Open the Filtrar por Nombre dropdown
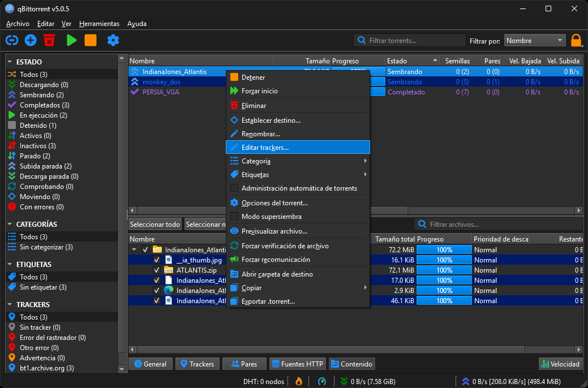 [x=534, y=41]
